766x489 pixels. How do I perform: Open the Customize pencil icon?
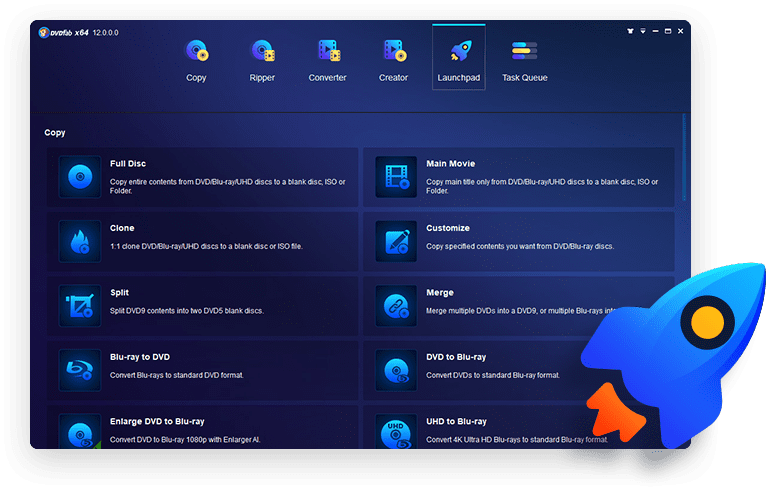click(x=396, y=241)
